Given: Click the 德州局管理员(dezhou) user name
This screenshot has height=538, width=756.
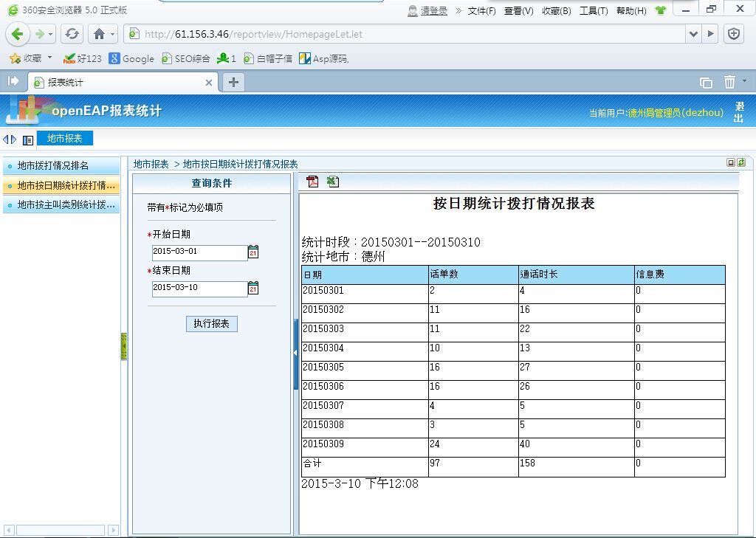Looking at the screenshot, I should click(676, 112).
